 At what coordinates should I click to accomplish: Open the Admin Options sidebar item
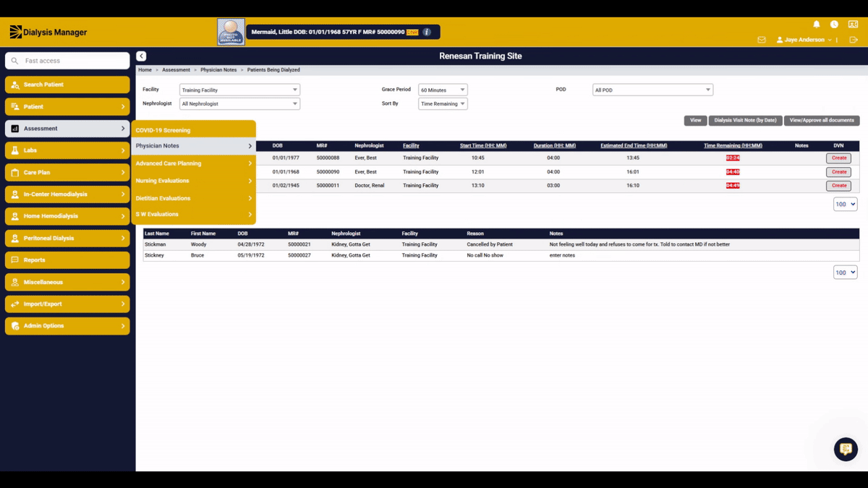point(67,326)
